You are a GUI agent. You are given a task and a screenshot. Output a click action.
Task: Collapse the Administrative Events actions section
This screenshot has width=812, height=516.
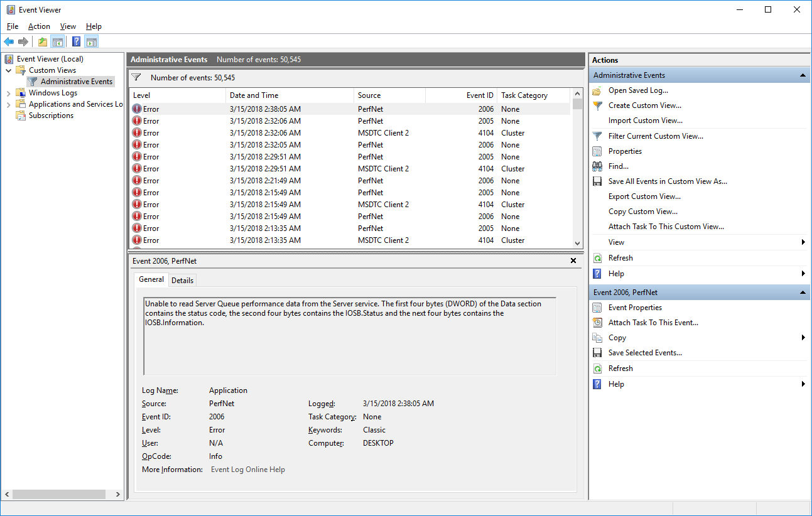click(x=803, y=75)
